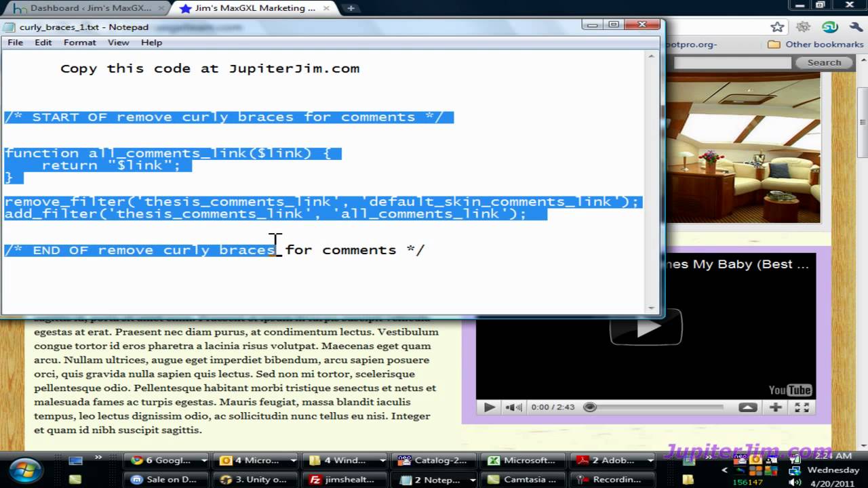Click the plus icon on YouTube player

[x=775, y=407]
